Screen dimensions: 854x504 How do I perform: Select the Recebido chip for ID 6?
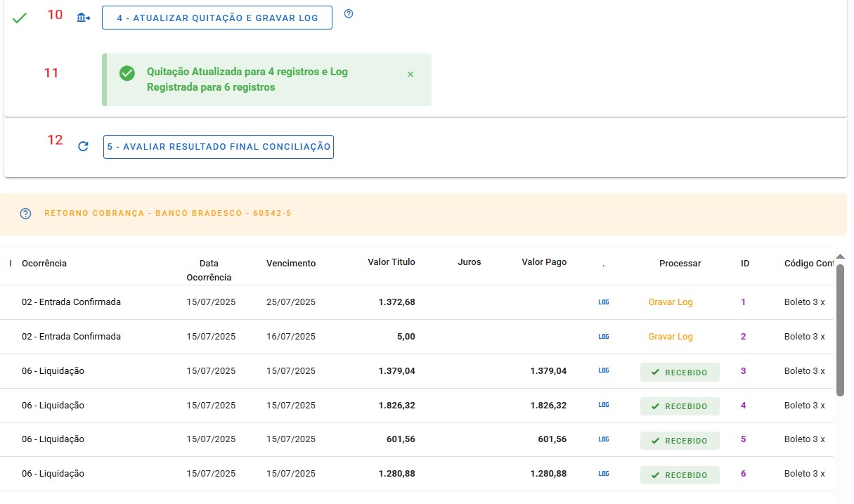(680, 475)
